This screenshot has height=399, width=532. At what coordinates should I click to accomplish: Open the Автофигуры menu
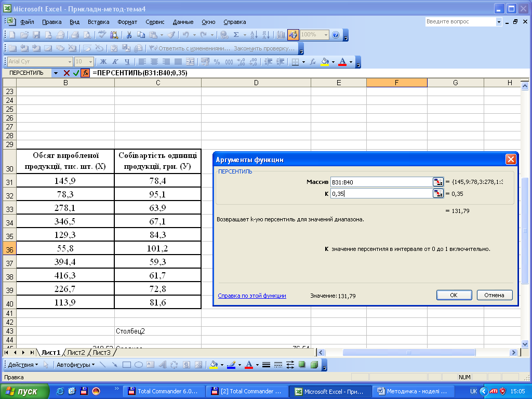(76, 365)
